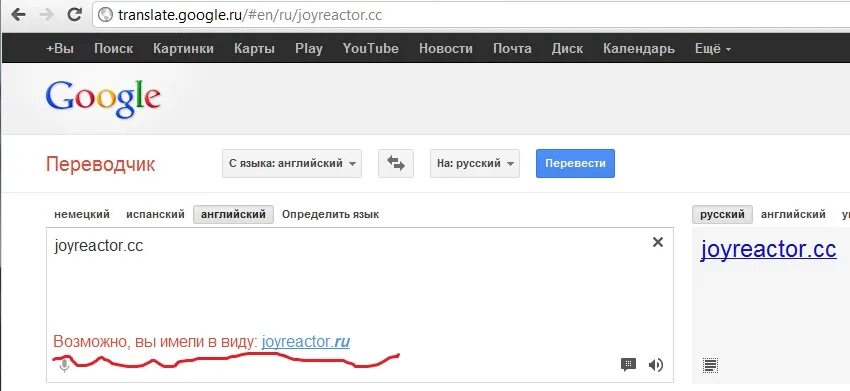The height and width of the screenshot is (391, 850).
Task: Select 'русский' target language tab
Action: click(722, 214)
